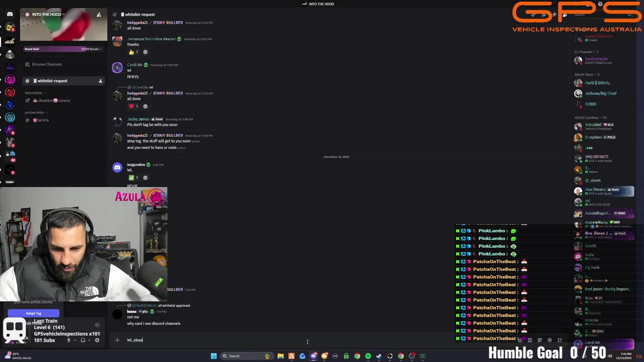Mute microphone in user panel
Image resolution: width=644 pixels, height=362 pixels.
point(69,340)
